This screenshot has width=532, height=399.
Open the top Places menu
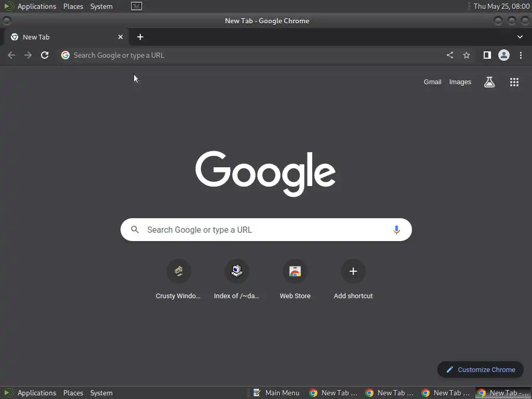tap(73, 6)
